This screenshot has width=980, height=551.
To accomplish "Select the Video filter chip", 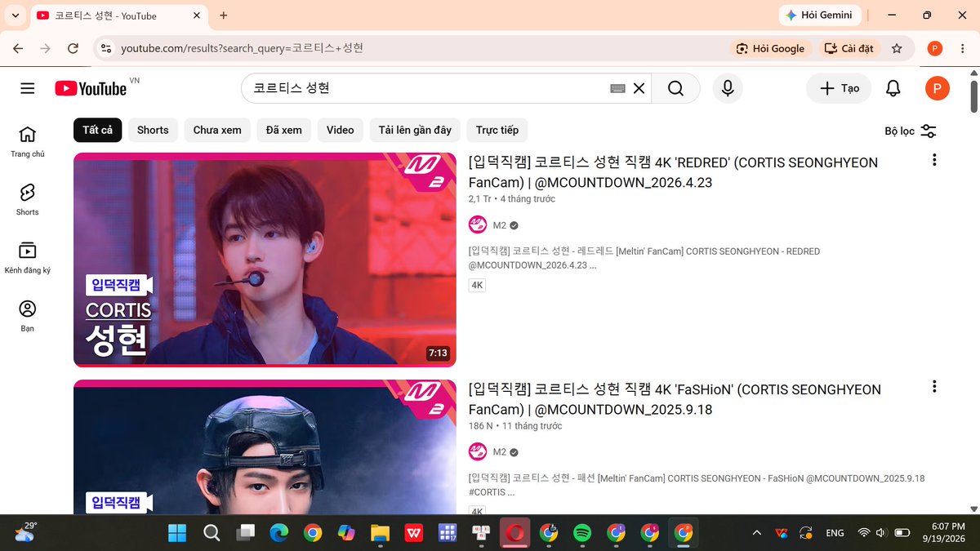I will tap(341, 130).
